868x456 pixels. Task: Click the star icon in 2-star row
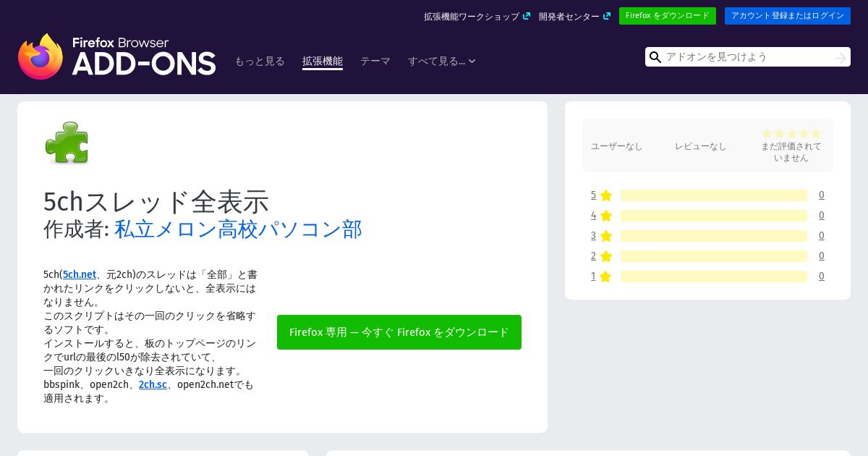point(606,256)
